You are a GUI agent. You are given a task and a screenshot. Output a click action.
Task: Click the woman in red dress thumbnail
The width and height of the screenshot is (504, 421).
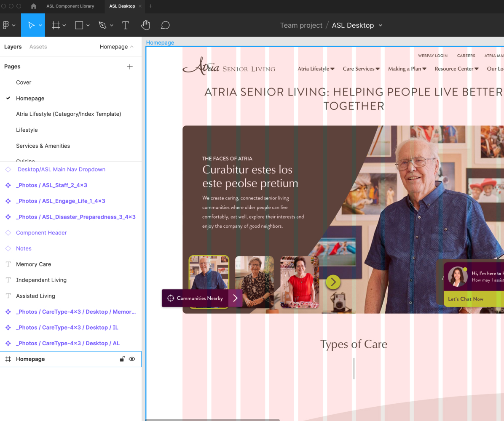tap(300, 282)
